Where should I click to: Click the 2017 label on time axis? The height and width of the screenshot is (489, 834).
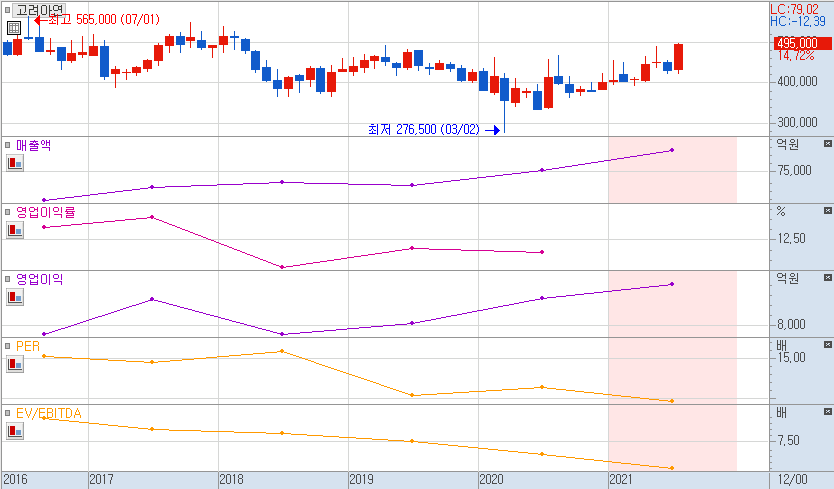pos(101,479)
